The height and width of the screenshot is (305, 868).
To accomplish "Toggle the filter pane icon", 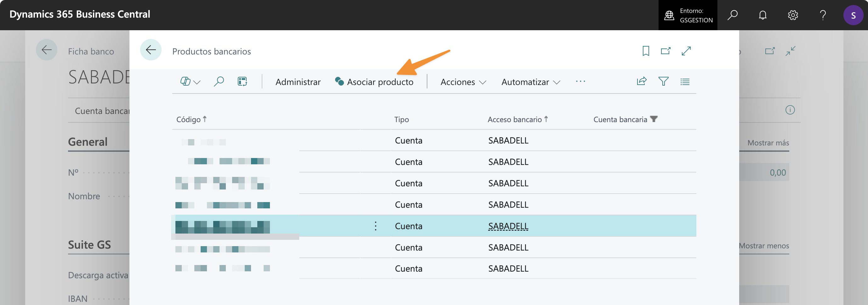I will pos(663,82).
